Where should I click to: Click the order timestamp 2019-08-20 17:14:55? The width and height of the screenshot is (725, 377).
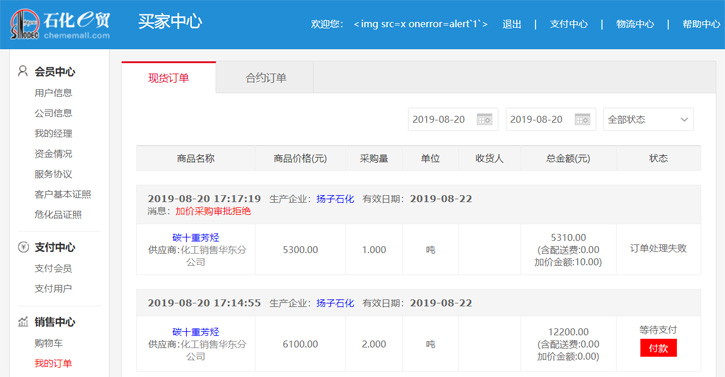(x=204, y=303)
